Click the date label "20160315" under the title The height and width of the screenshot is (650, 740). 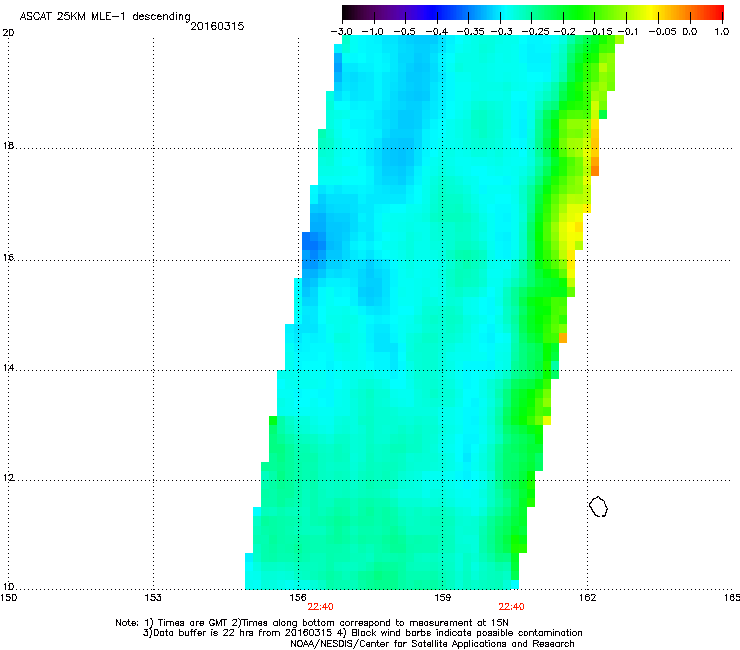point(217,26)
